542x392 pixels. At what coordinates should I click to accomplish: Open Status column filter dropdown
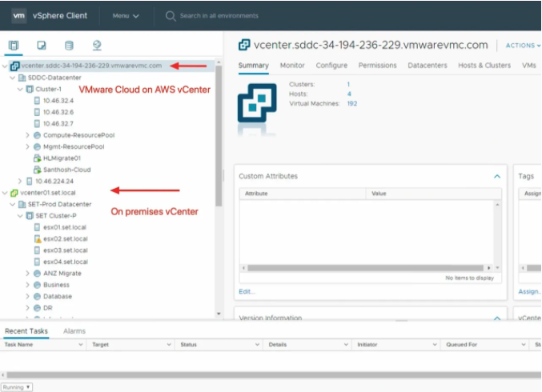pos(257,345)
